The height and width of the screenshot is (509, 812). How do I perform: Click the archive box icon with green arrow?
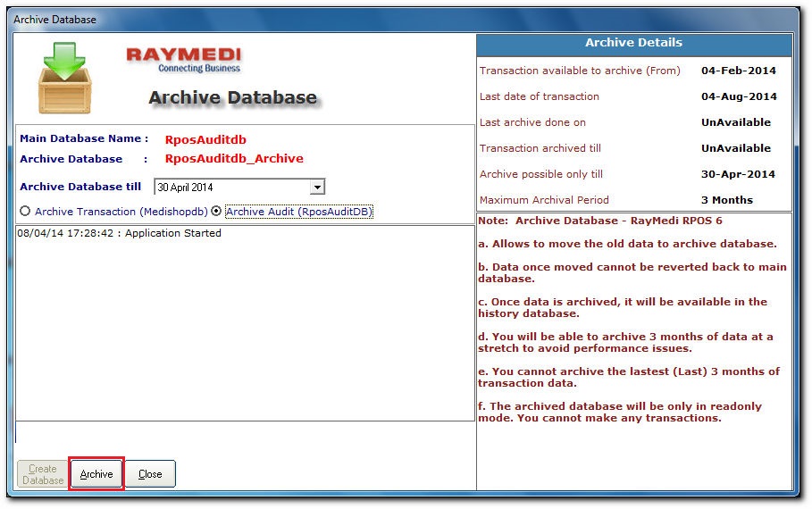64,79
